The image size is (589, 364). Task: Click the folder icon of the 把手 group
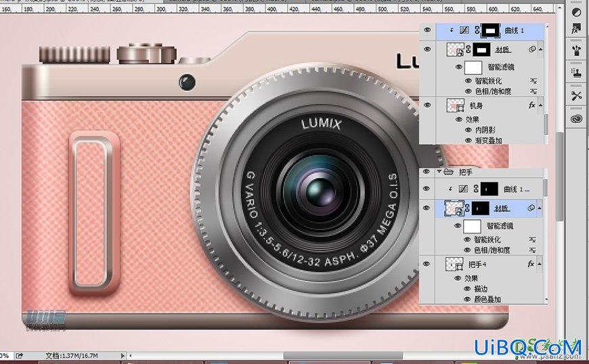(x=448, y=172)
